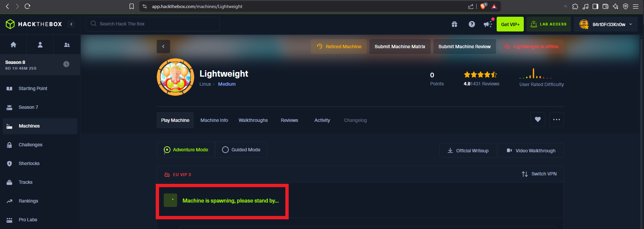Click the Get VIP+ button
The width and height of the screenshot is (644, 229).
click(510, 24)
